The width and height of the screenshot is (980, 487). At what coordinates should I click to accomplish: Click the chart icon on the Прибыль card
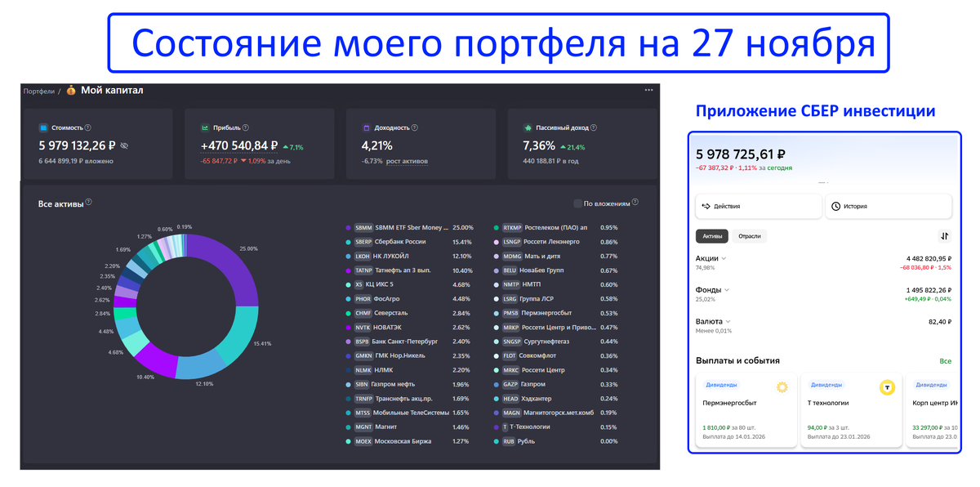pyautogui.click(x=204, y=127)
